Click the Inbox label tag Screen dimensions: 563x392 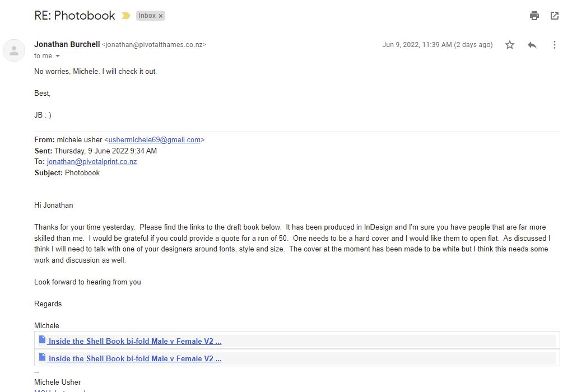(147, 16)
